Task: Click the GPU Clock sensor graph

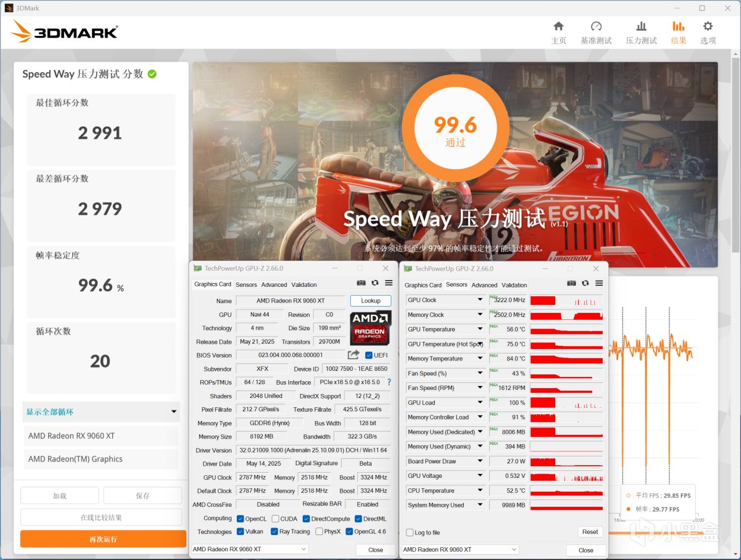Action: coord(567,300)
